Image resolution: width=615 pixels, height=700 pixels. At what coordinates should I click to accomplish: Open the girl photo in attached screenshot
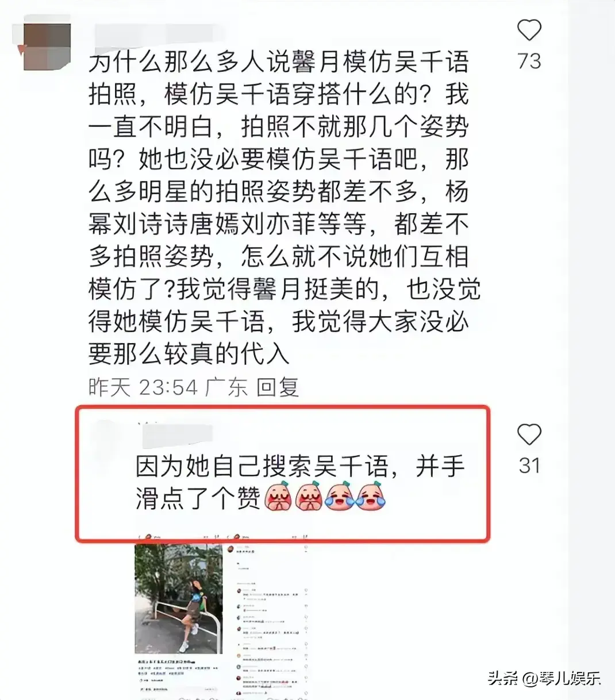click(x=178, y=598)
